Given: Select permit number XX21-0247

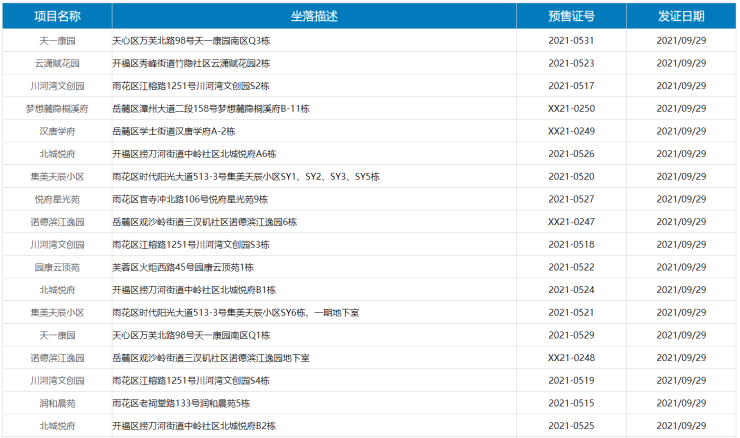Looking at the screenshot, I should tap(571, 222).
